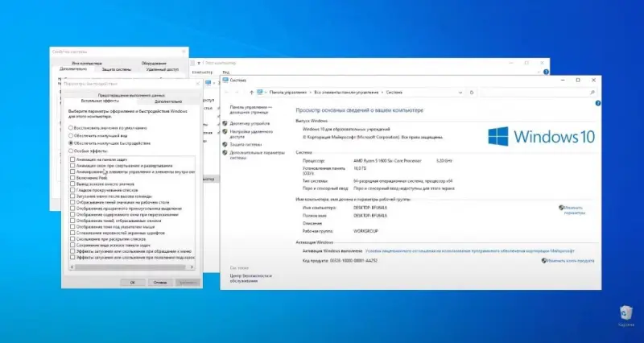Enable checkbox Анимация на панели задач
This screenshot has width=644, height=343.
click(x=72, y=160)
